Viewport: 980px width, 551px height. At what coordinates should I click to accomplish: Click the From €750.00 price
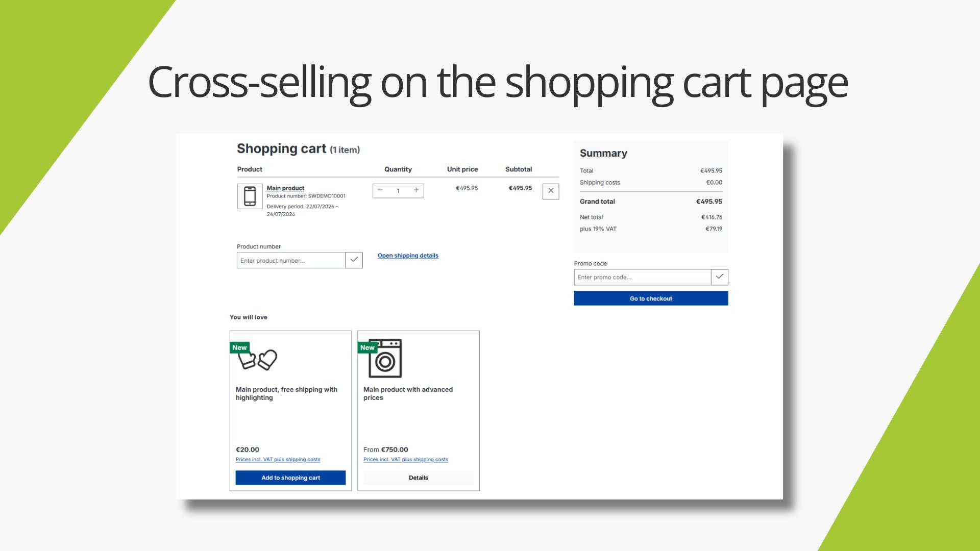pos(385,449)
